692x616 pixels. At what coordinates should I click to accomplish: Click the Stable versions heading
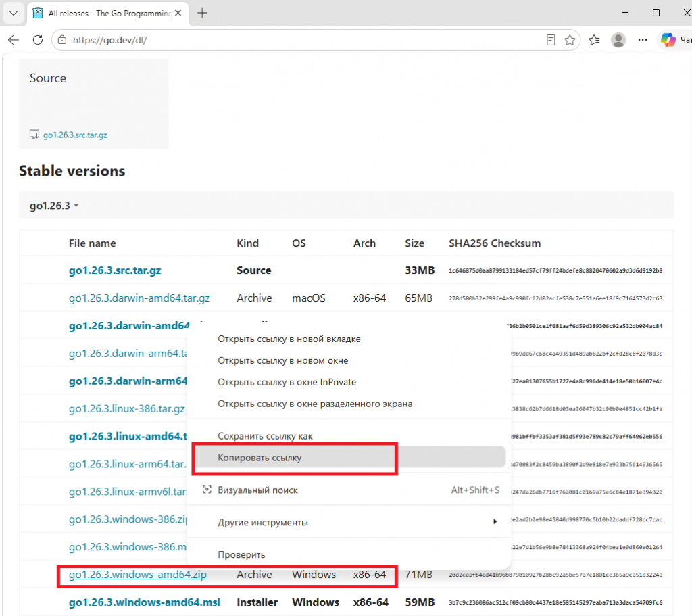click(x=72, y=171)
